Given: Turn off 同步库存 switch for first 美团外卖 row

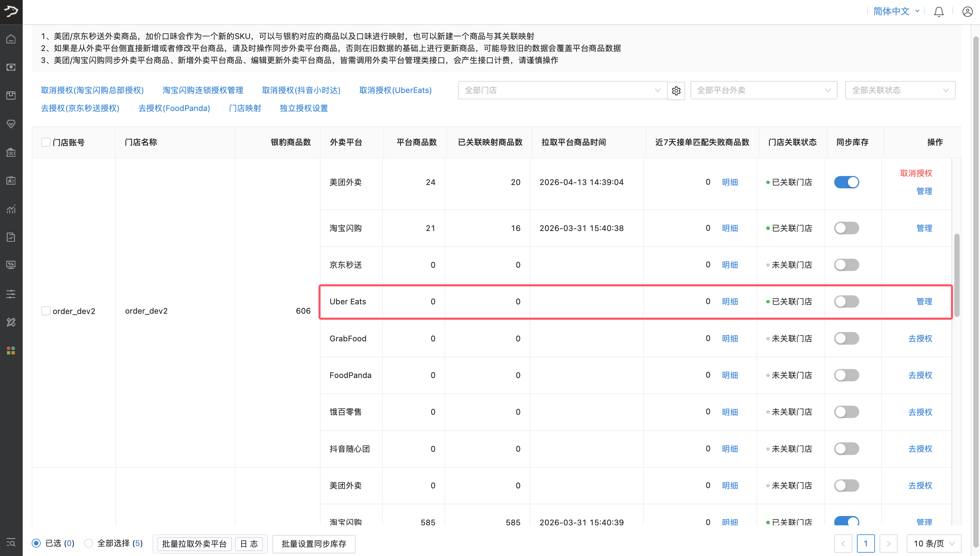Looking at the screenshot, I should pyautogui.click(x=846, y=182).
